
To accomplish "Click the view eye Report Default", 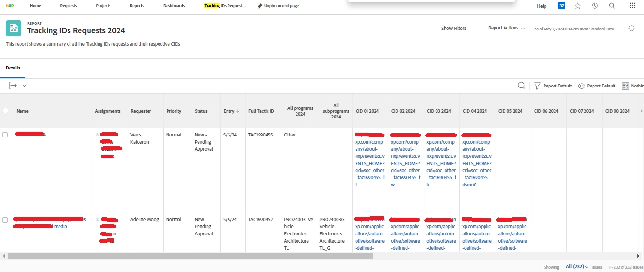I will click(x=597, y=86).
